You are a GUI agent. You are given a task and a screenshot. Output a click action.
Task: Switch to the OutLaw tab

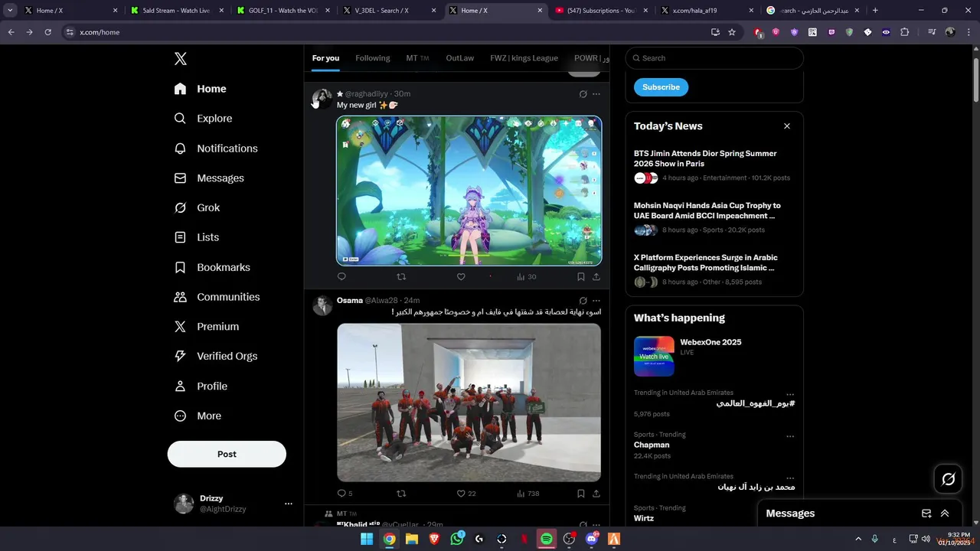[x=460, y=58]
